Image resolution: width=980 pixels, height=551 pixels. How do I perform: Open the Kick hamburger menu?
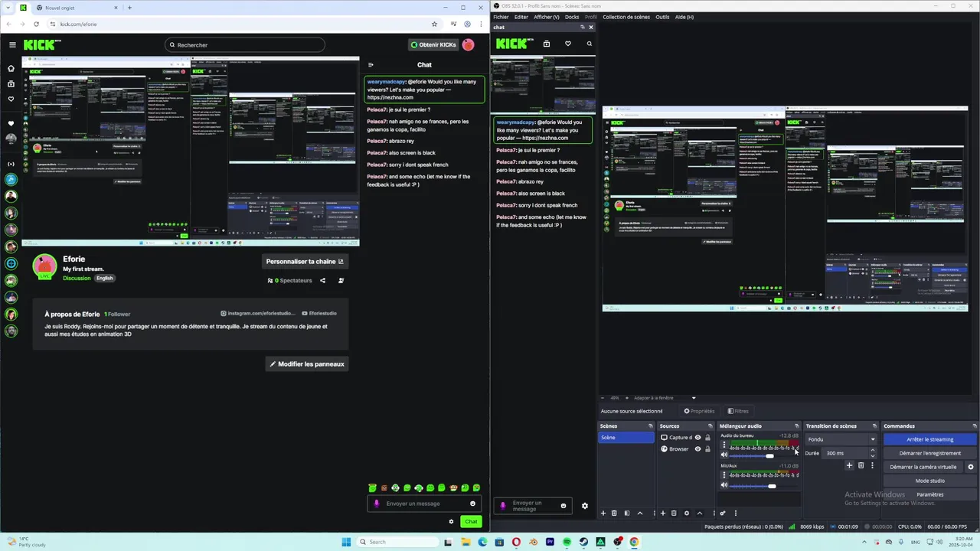[12, 44]
